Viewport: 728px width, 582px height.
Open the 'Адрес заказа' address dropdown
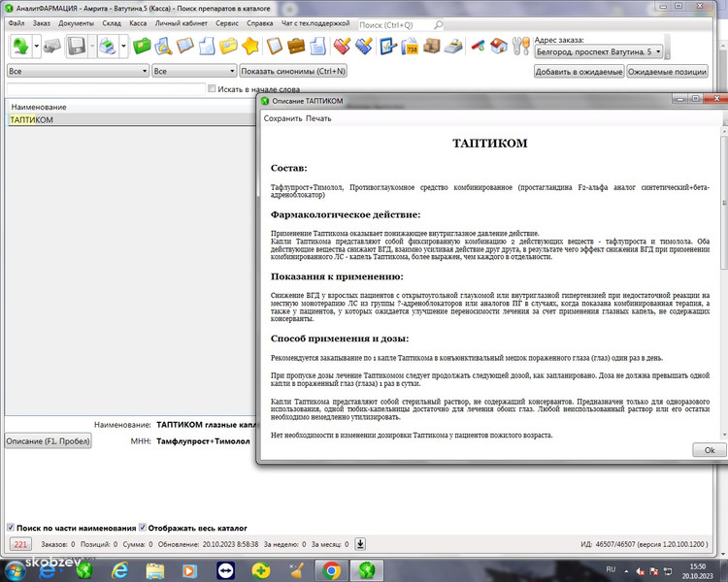click(x=660, y=51)
